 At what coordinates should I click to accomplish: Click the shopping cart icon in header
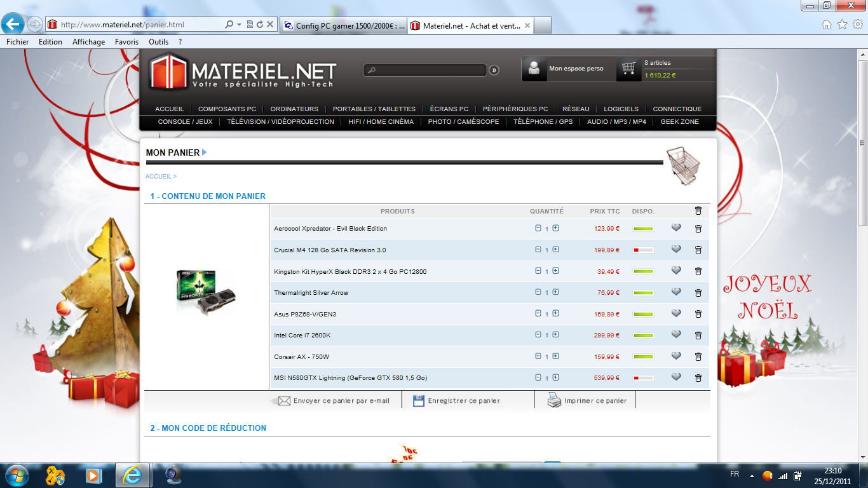629,68
